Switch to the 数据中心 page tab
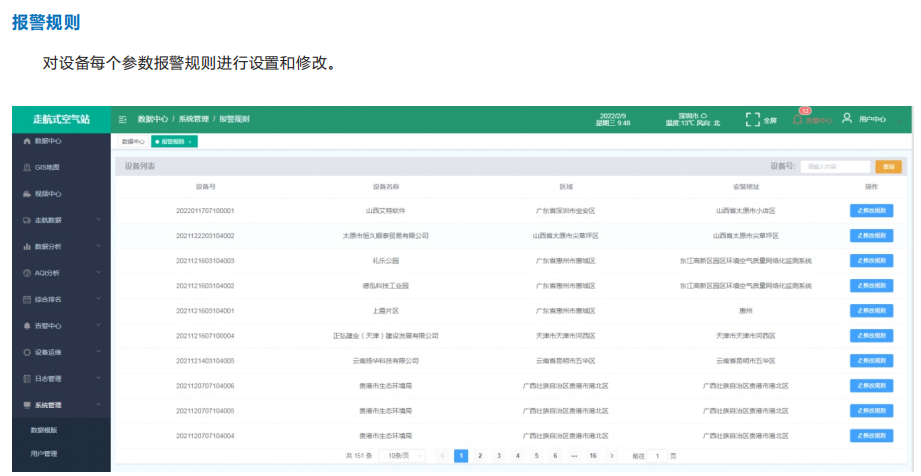 133,142
